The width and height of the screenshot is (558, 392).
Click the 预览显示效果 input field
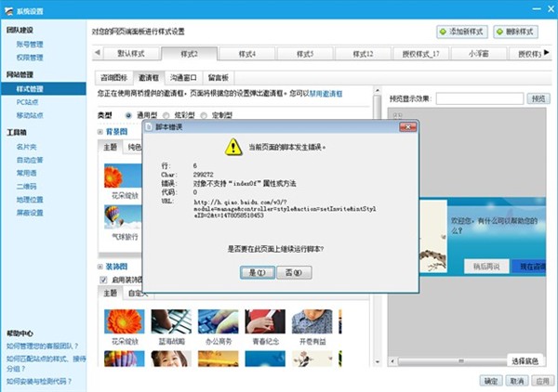480,98
